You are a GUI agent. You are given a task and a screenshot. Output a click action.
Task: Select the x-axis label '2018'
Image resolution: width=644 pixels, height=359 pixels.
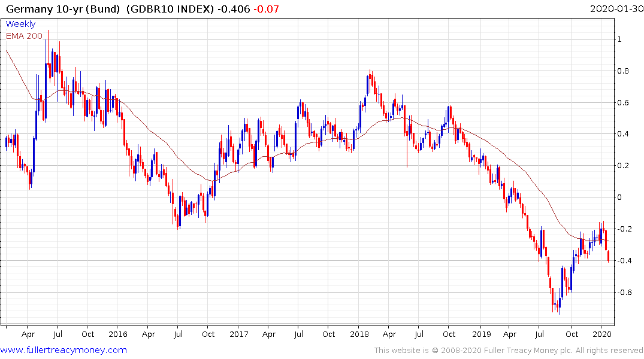pos(359,334)
